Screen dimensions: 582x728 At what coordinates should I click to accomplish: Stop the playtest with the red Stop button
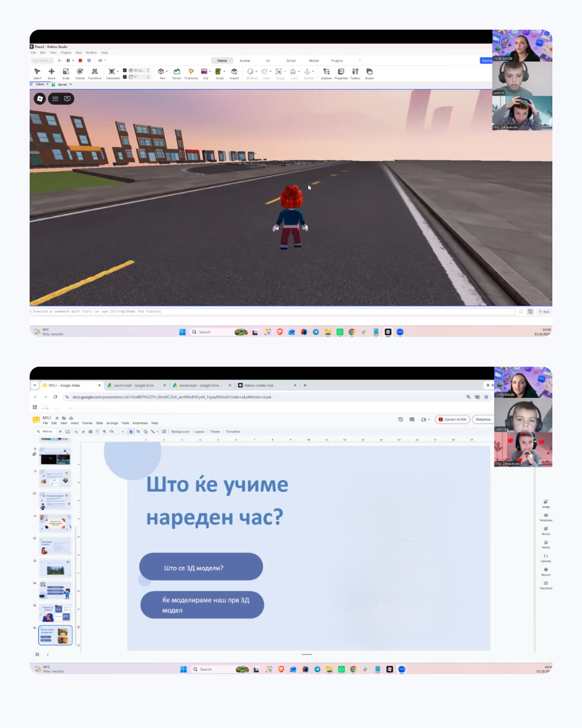click(80, 60)
